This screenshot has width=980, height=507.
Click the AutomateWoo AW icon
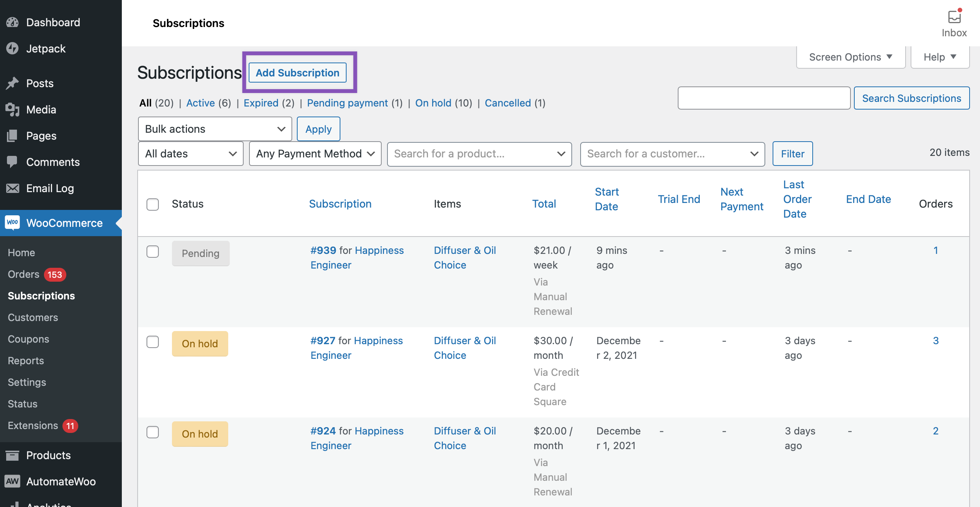(x=12, y=482)
